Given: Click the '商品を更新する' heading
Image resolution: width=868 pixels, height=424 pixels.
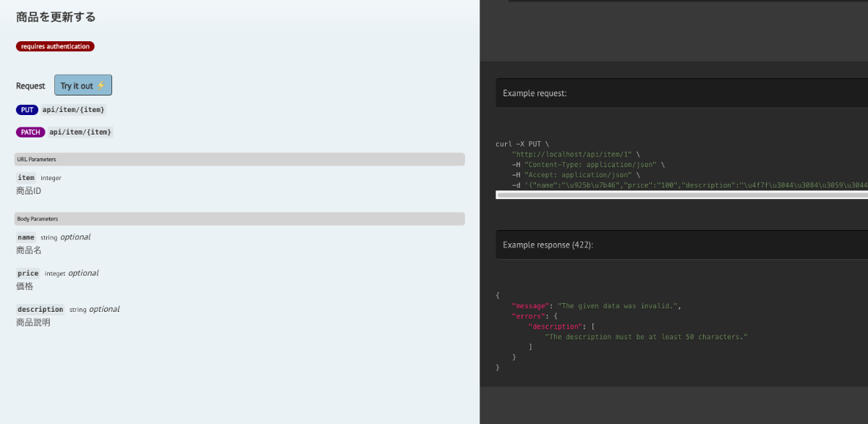Looking at the screenshot, I should tap(56, 17).
